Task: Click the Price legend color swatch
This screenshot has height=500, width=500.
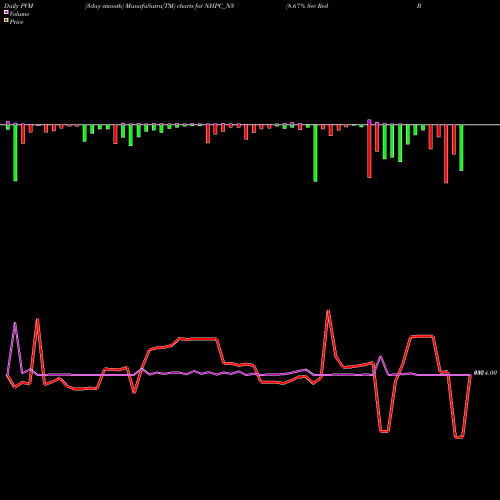Action: click(x=6, y=21)
